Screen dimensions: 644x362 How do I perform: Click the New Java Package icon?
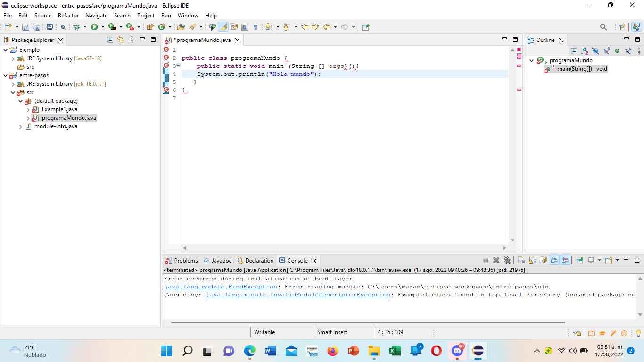(150, 27)
